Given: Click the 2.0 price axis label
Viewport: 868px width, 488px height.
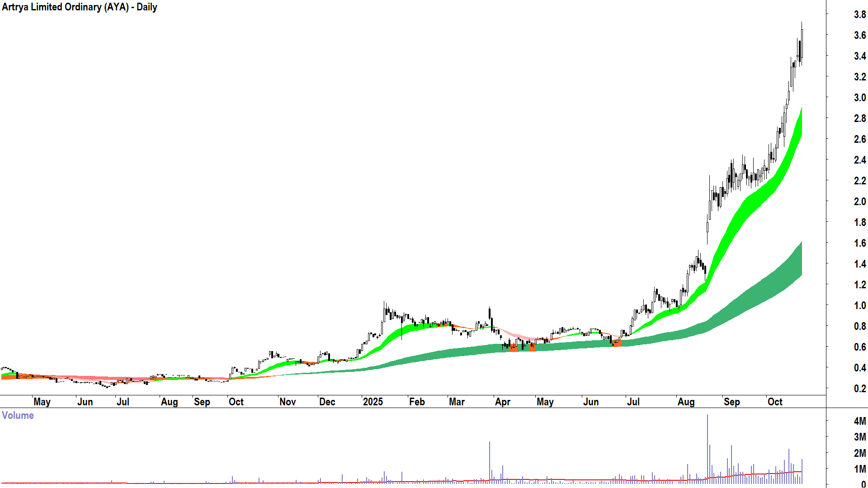Looking at the screenshot, I should pos(859,202).
